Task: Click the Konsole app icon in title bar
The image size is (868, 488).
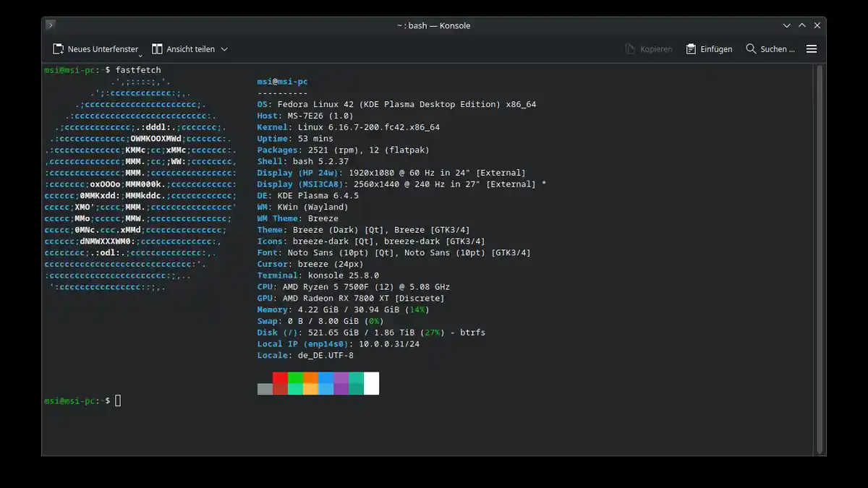Action: (x=50, y=25)
